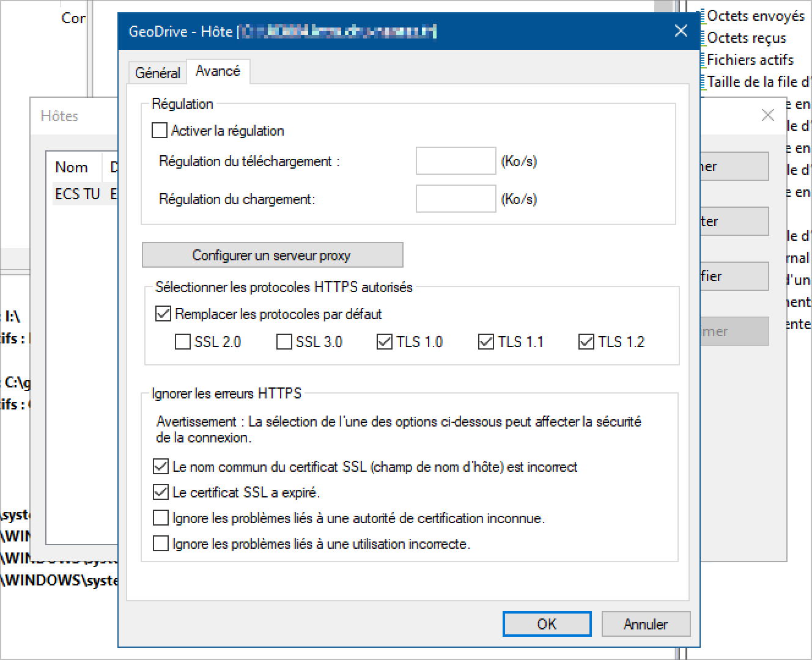Uncheck the incorrect SSL common name option
The width and height of the screenshot is (812, 660).
click(161, 467)
